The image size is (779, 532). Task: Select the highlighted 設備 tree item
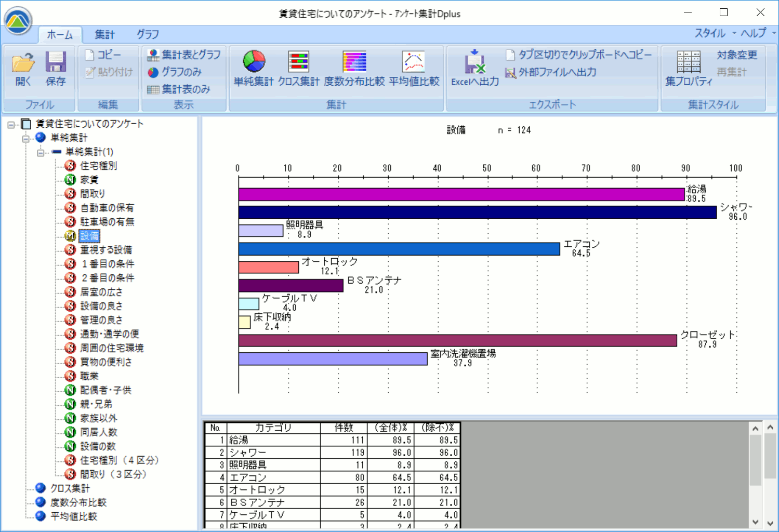pyautogui.click(x=89, y=236)
